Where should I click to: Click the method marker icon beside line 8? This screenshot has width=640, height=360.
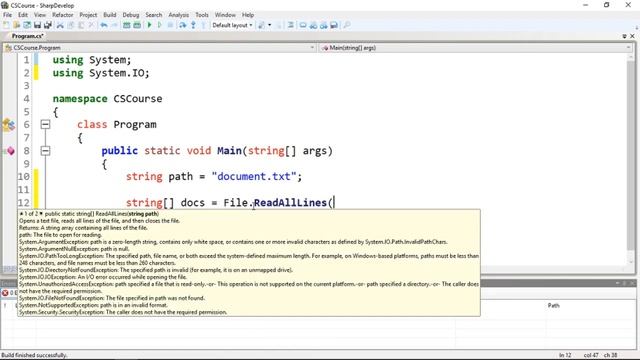tap(10, 151)
